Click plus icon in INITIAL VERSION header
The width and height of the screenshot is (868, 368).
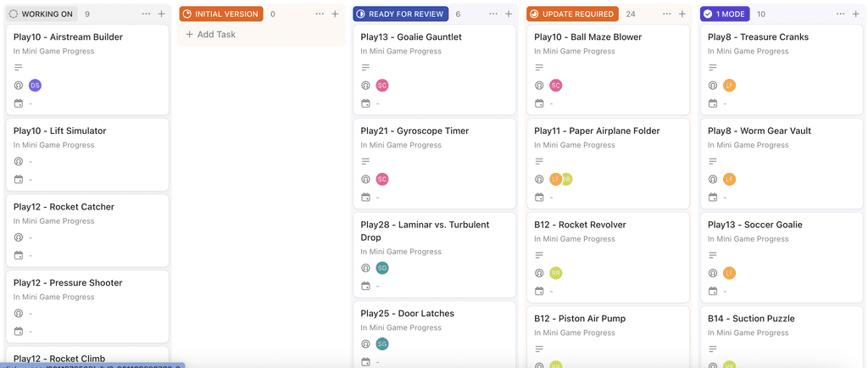(x=335, y=14)
